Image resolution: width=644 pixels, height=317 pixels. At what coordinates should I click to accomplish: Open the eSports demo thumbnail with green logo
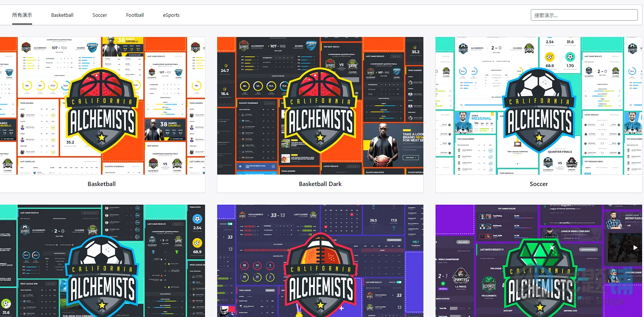(x=538, y=261)
